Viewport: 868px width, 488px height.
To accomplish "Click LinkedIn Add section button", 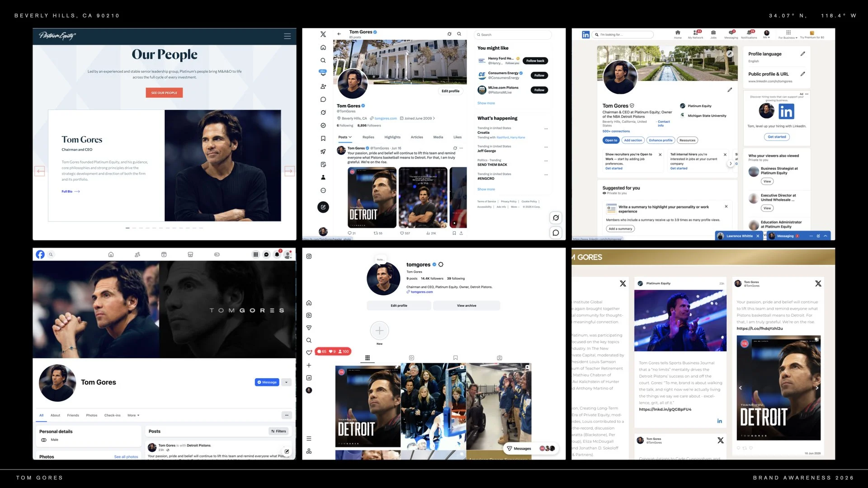I will tap(633, 140).
